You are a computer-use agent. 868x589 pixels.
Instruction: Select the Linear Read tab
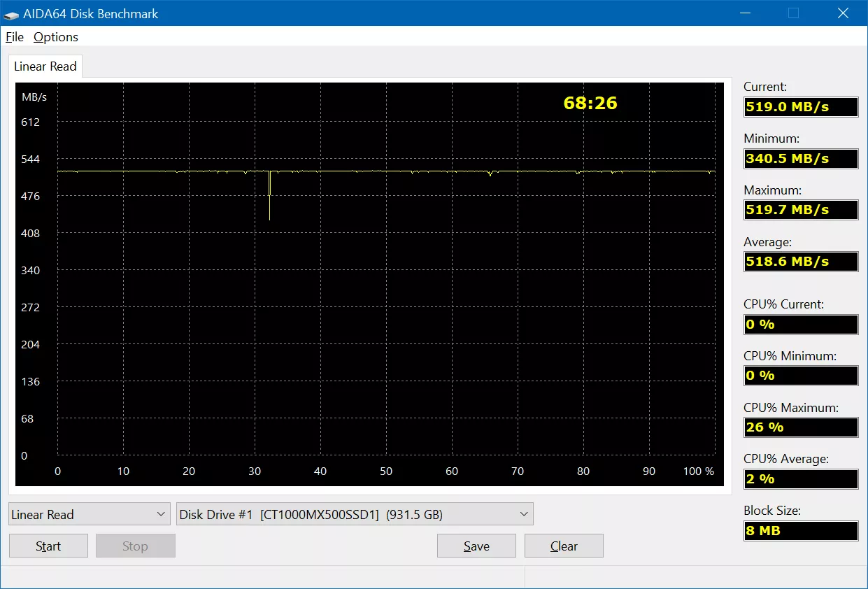(45, 66)
